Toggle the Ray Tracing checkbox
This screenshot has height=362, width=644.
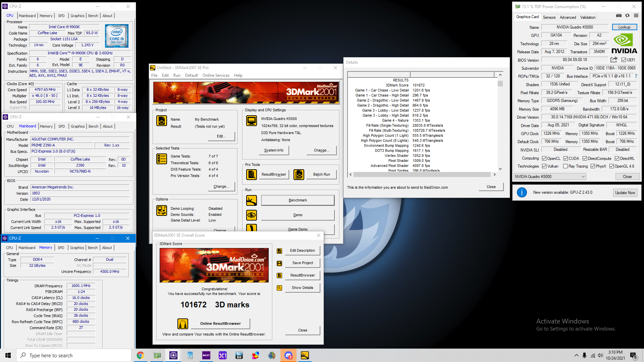coord(565,166)
